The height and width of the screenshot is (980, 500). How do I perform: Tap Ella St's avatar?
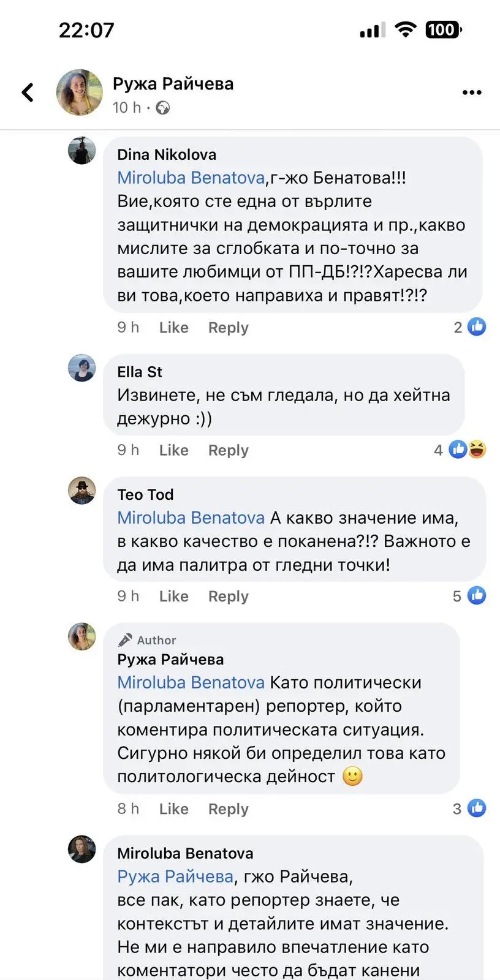pos(81,368)
